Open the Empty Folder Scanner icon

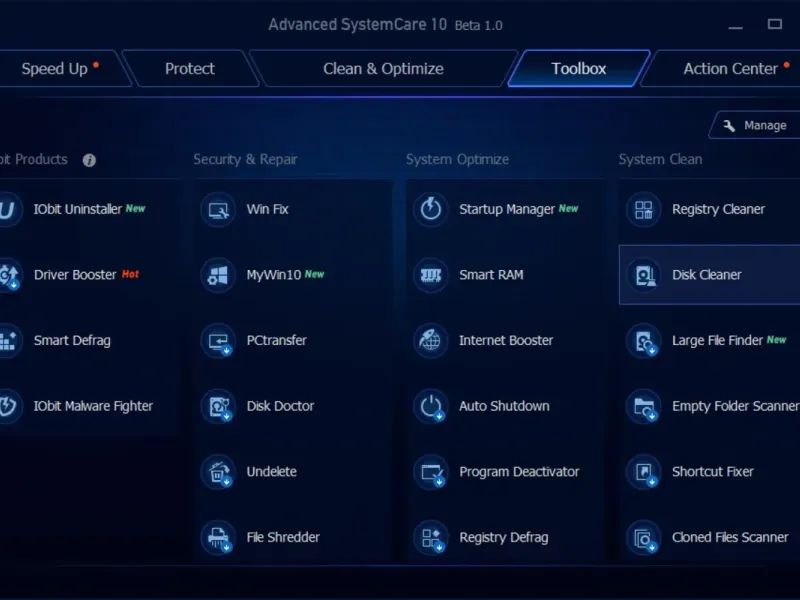[x=644, y=406]
